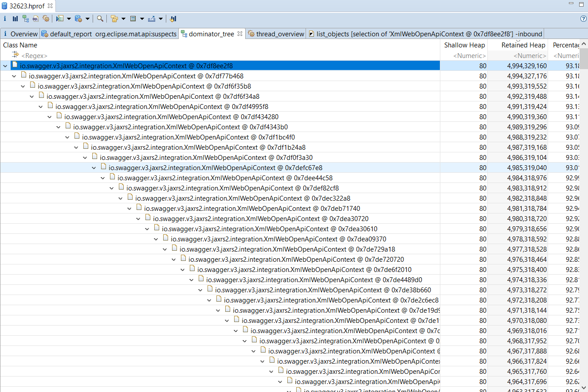Click the Create Histogram toolbar icon
Image resolution: width=588 pixels, height=392 pixels.
pos(15,18)
